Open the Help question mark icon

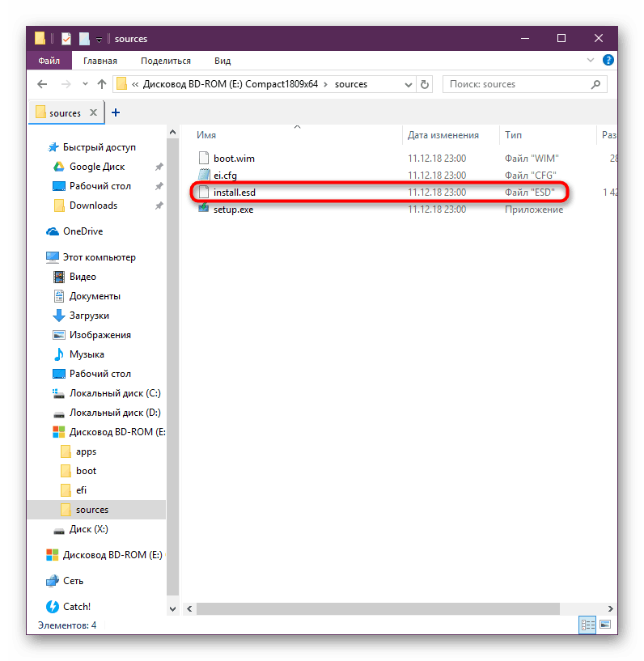(x=608, y=61)
